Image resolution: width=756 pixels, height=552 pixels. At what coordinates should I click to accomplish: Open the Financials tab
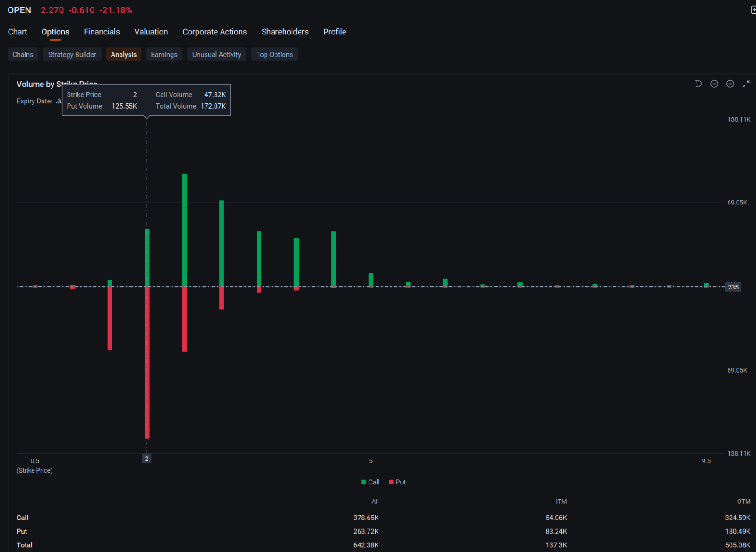102,32
